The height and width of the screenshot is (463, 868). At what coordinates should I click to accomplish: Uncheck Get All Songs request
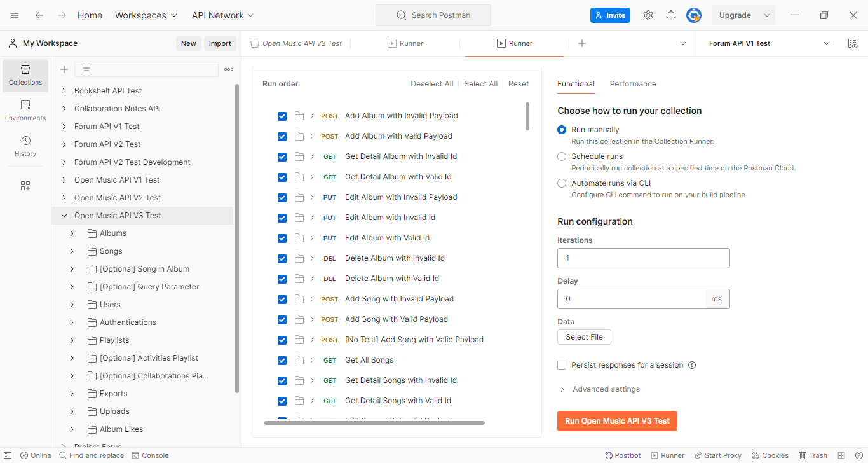click(282, 360)
